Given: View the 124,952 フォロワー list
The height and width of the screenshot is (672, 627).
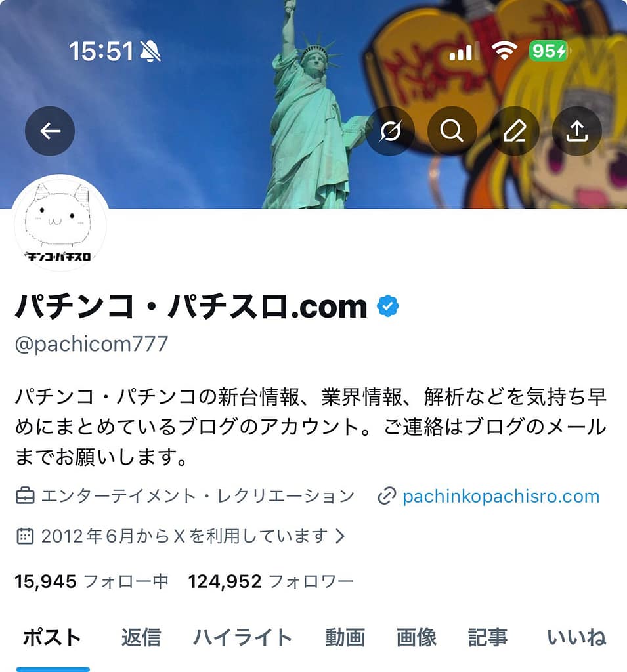Looking at the screenshot, I should coord(270,581).
